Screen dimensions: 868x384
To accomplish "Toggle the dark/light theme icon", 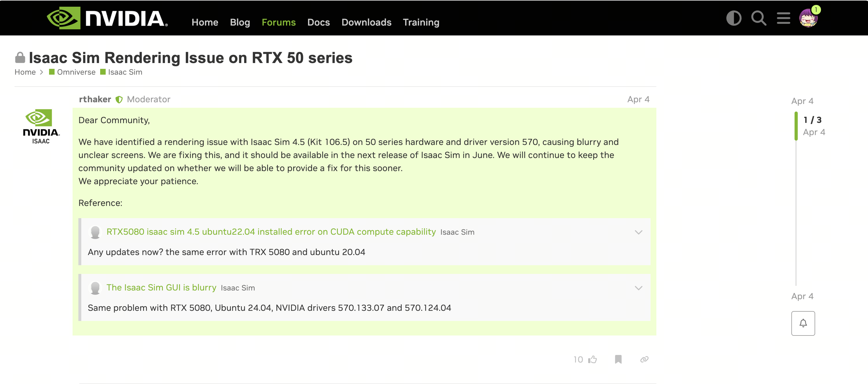I will 734,18.
